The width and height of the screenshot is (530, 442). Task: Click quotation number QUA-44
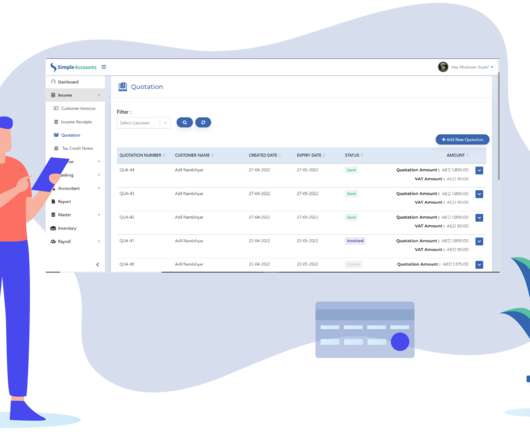click(x=127, y=170)
